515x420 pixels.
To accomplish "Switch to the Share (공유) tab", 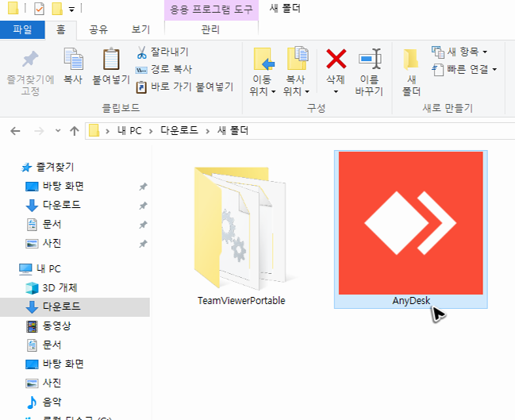I will (98, 30).
